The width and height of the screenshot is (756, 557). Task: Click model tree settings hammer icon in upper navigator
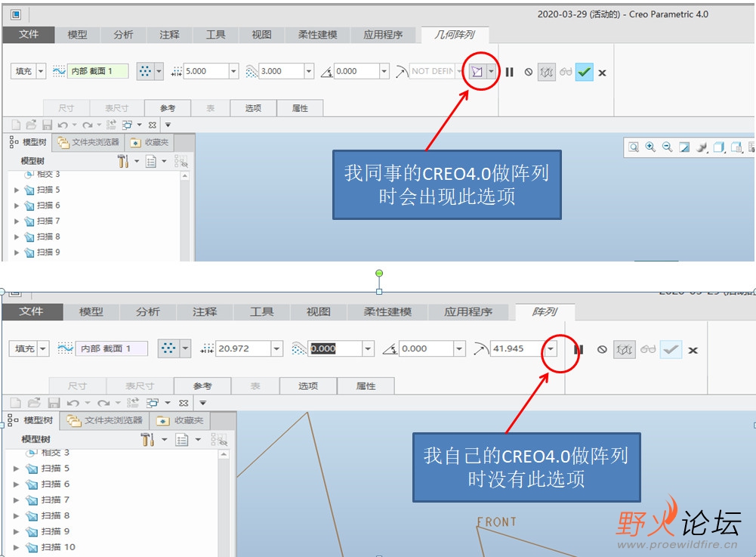123,161
